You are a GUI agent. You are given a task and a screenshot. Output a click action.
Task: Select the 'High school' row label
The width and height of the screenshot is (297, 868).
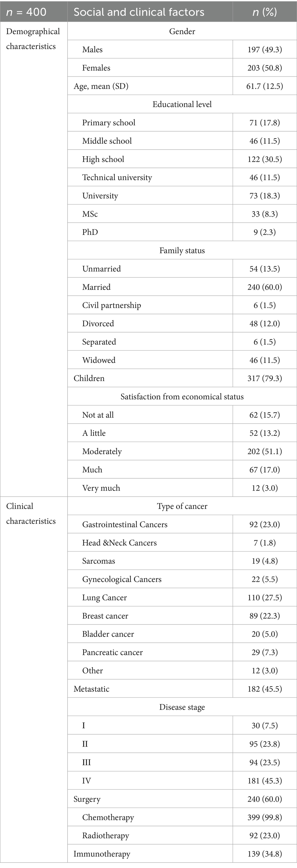pyautogui.click(x=103, y=159)
